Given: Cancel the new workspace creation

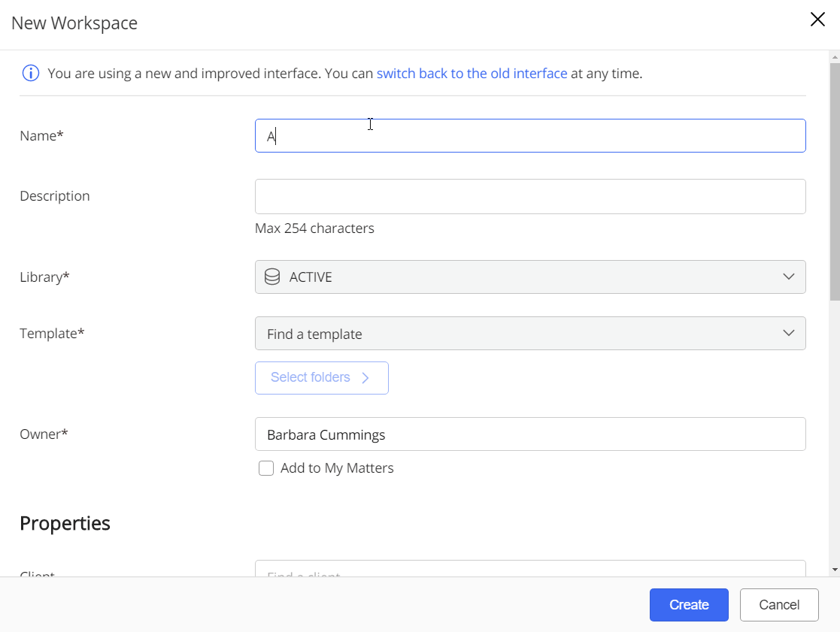Looking at the screenshot, I should 778,605.
